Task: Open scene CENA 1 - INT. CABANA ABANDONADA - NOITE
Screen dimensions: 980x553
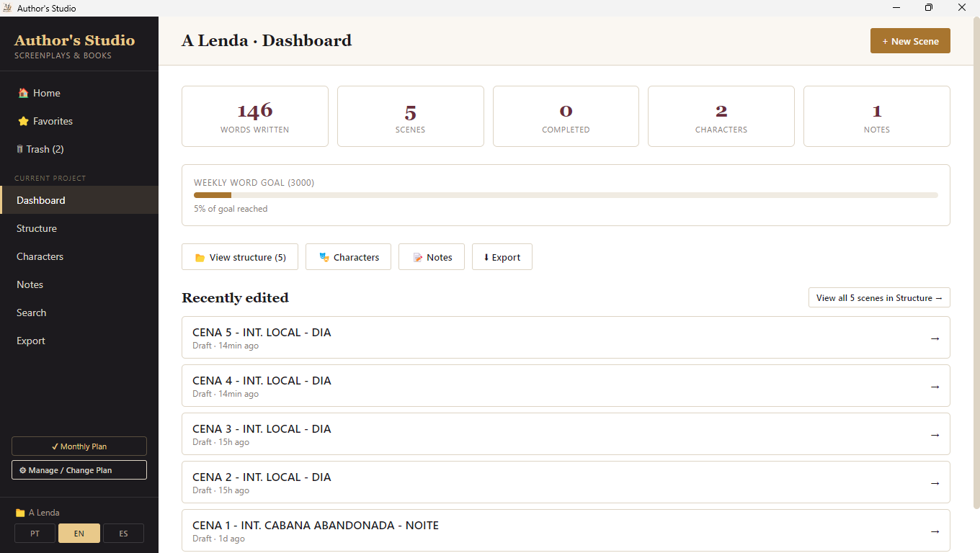Action: click(x=566, y=531)
